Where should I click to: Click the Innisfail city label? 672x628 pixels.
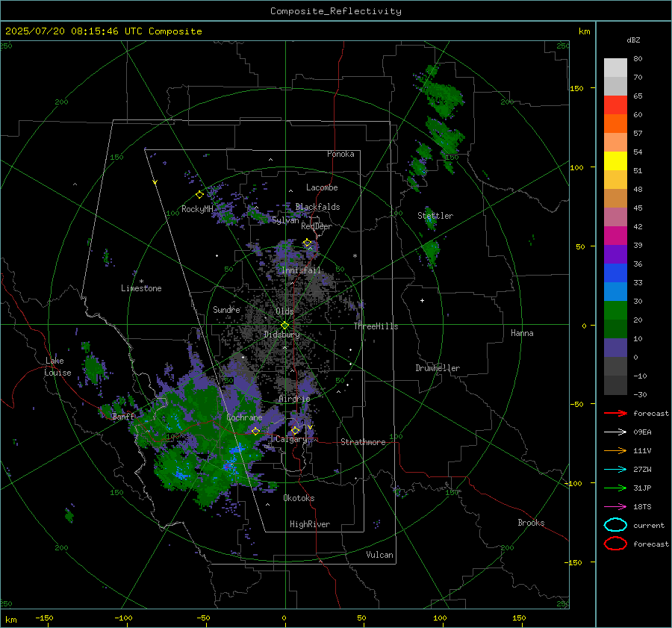[302, 270]
